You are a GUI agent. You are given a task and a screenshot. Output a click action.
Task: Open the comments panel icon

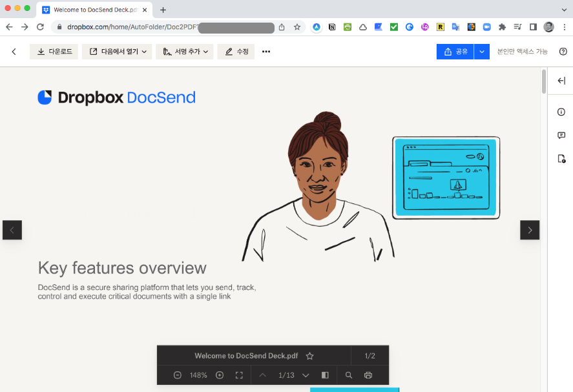561,135
